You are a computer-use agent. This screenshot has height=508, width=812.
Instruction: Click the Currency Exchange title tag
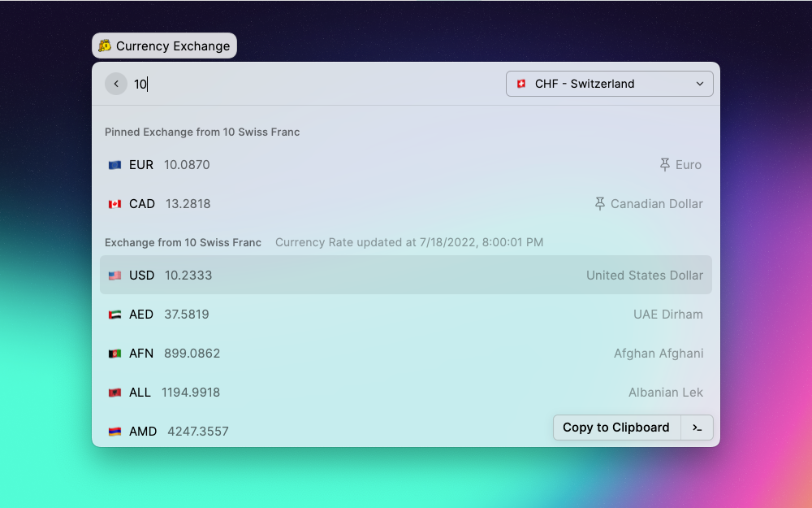(x=164, y=46)
